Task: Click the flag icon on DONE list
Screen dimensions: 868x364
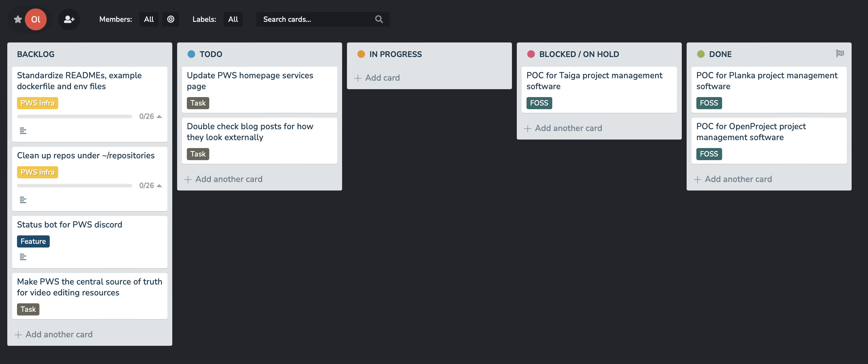Action: [840, 53]
